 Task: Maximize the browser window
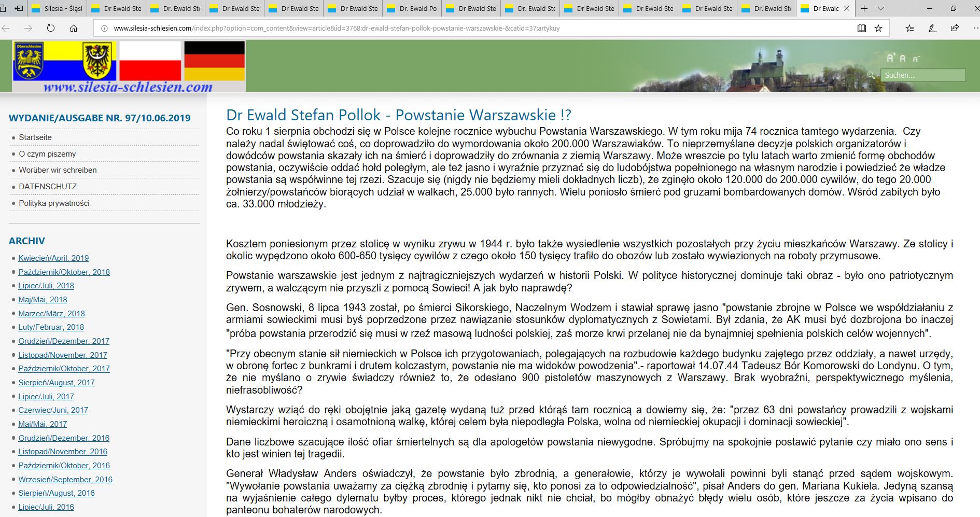point(953,8)
